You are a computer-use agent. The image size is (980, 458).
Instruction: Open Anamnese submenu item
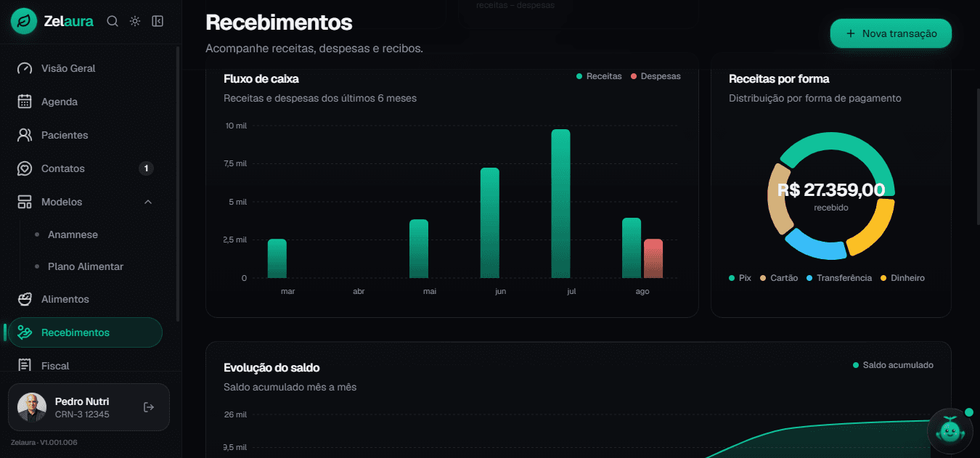pos(73,234)
